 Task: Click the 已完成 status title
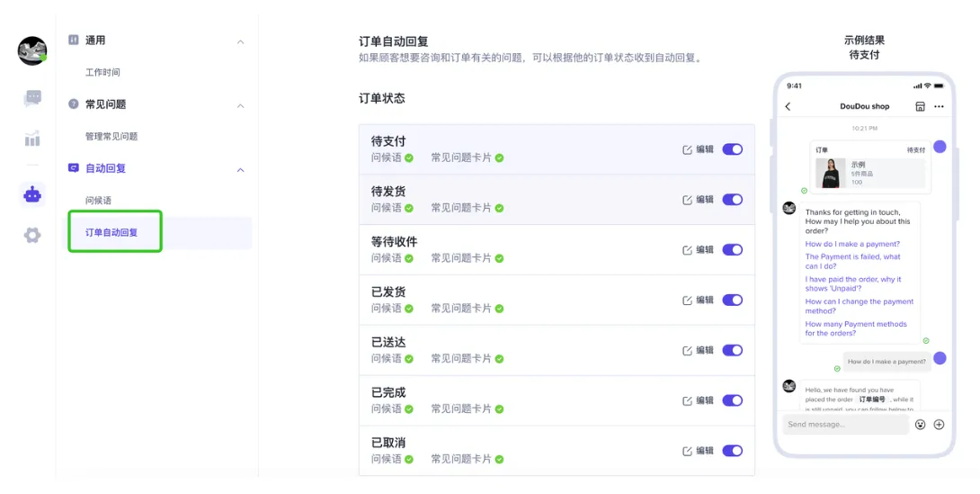388,392
